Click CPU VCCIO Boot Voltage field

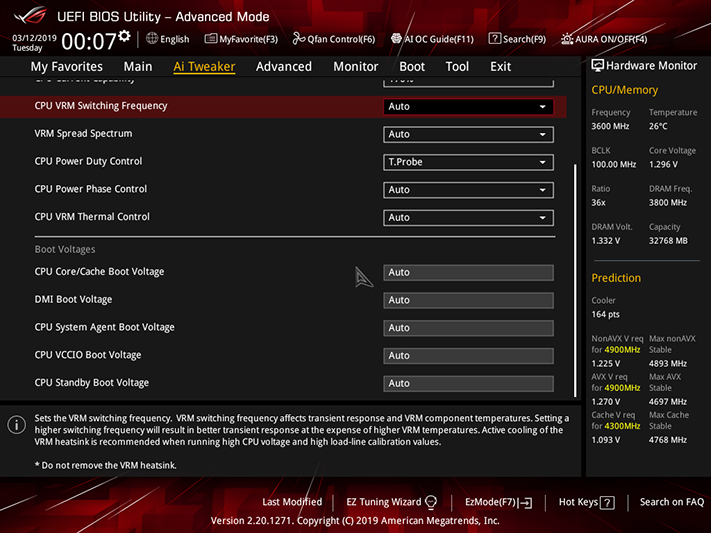click(x=468, y=356)
